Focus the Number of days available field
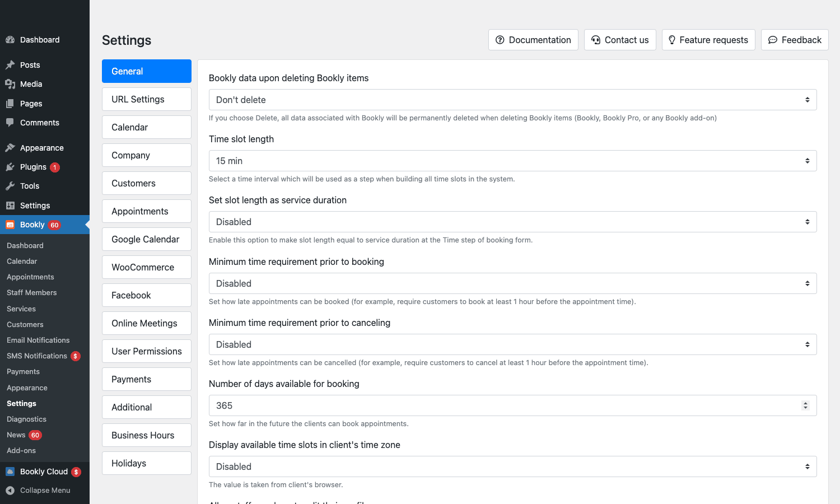Screen dimensions: 840x504 click(x=512, y=405)
